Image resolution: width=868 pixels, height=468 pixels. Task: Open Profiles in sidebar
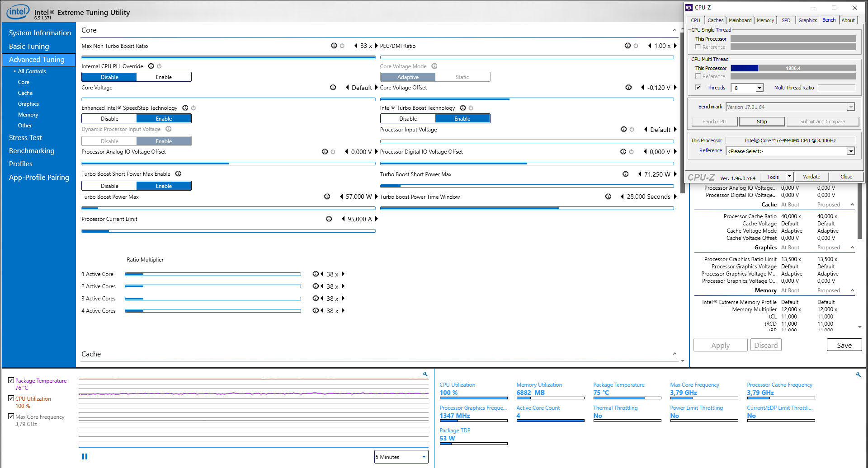coord(21,164)
